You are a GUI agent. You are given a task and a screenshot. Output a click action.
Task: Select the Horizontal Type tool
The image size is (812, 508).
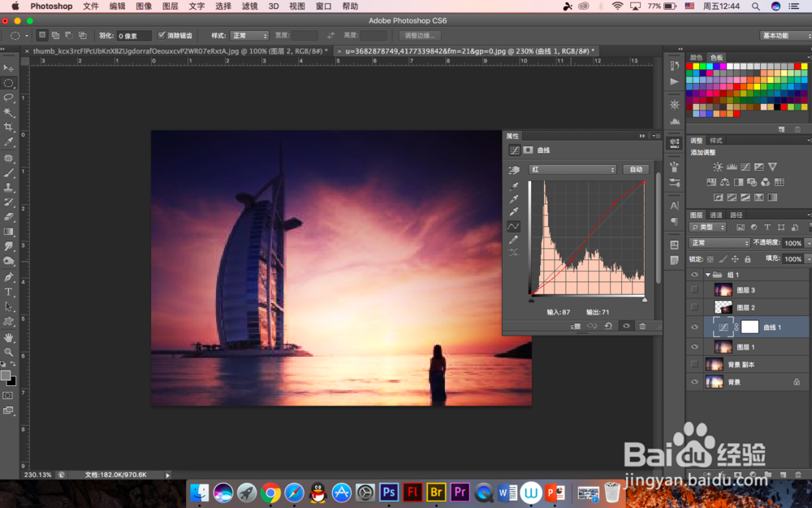point(8,292)
